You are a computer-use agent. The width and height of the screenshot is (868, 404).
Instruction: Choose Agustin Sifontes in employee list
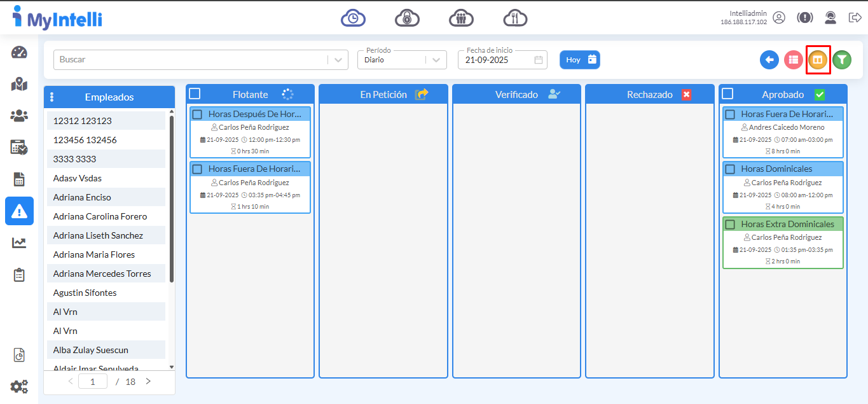85,293
